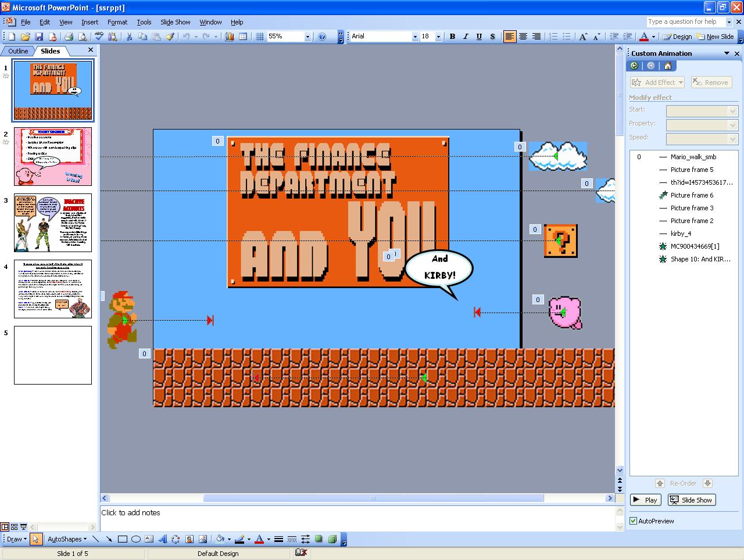
Task: Click the Slide Show button in task pane
Action: click(691, 500)
